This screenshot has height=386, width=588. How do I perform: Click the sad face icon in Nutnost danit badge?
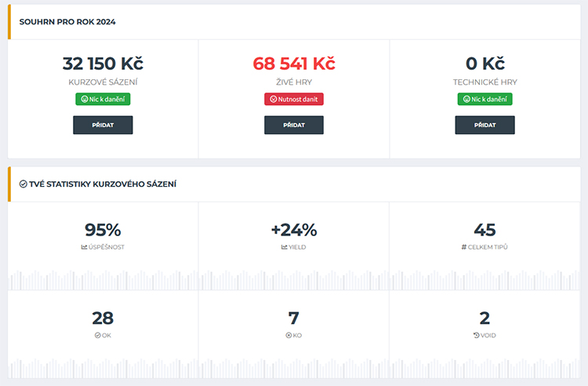(x=274, y=100)
